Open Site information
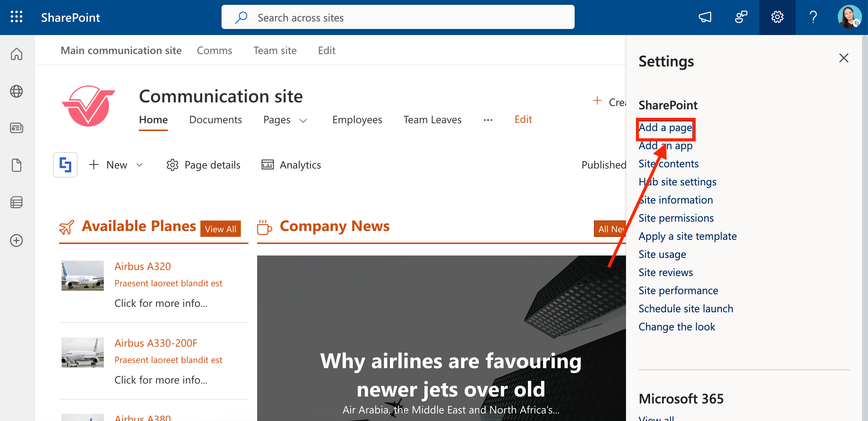Viewport: 868px width, 421px height. (x=676, y=200)
